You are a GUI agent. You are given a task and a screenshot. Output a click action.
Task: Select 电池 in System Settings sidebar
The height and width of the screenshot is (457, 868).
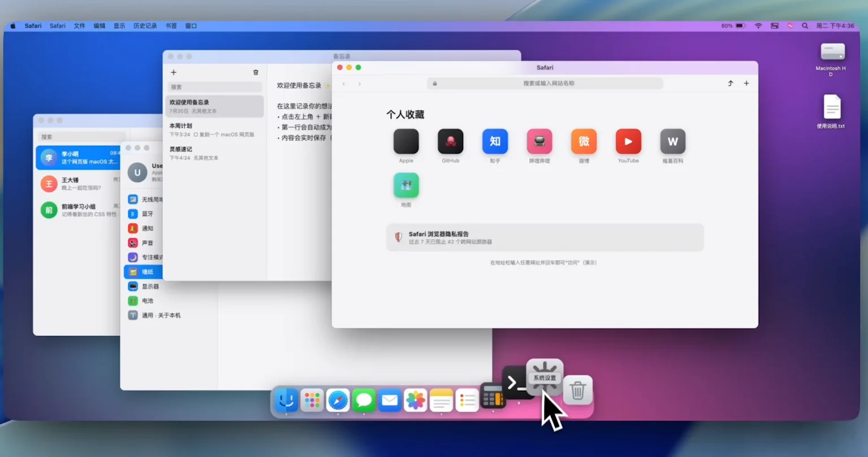[170, 301]
